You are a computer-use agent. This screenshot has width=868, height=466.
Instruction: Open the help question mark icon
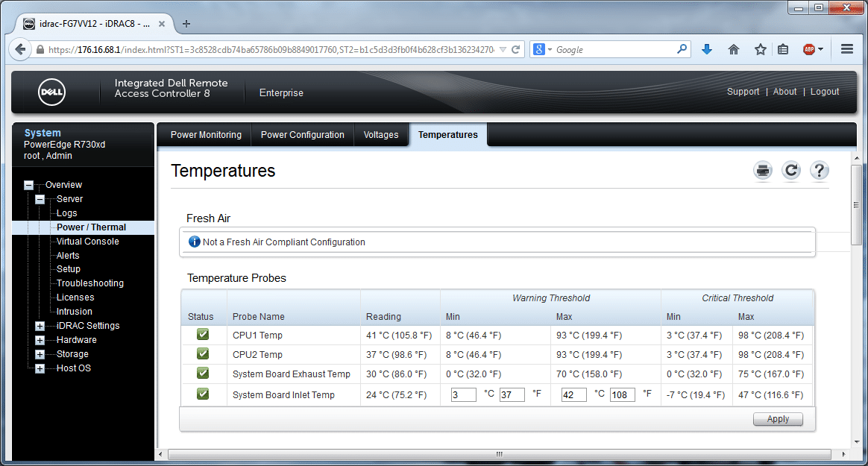(820, 171)
